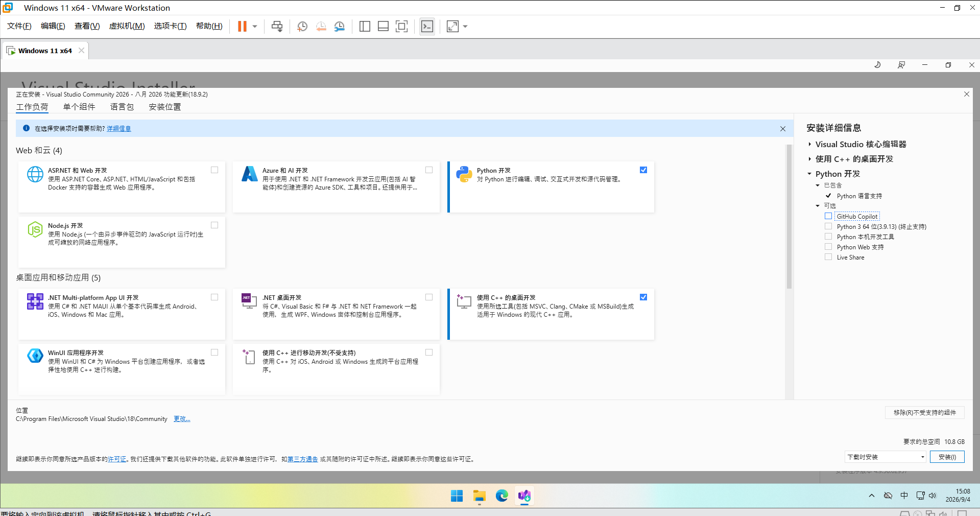Collapse the 可选 group
This screenshot has height=516, width=980.
[818, 206]
